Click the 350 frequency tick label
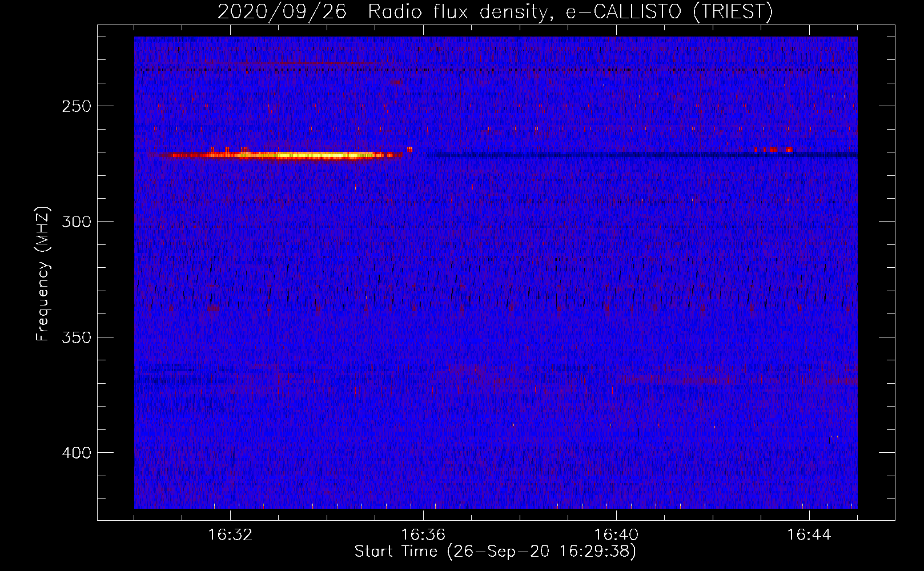This screenshot has width=924, height=571. pyautogui.click(x=77, y=337)
